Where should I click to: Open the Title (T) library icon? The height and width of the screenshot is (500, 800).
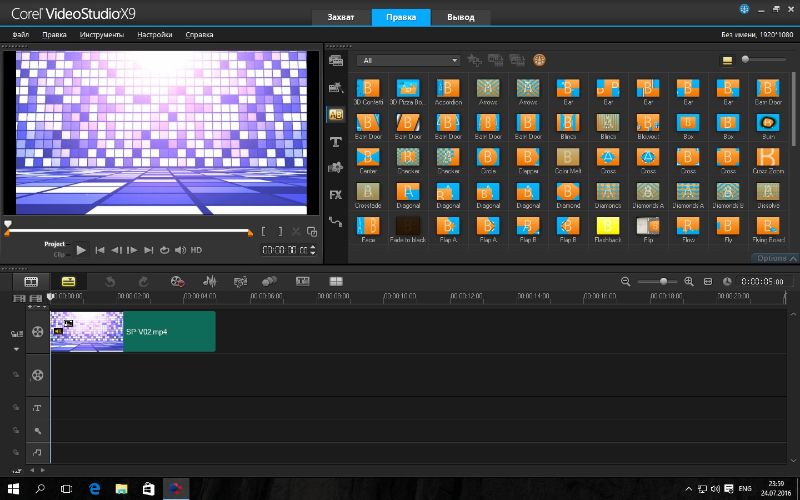pyautogui.click(x=335, y=142)
